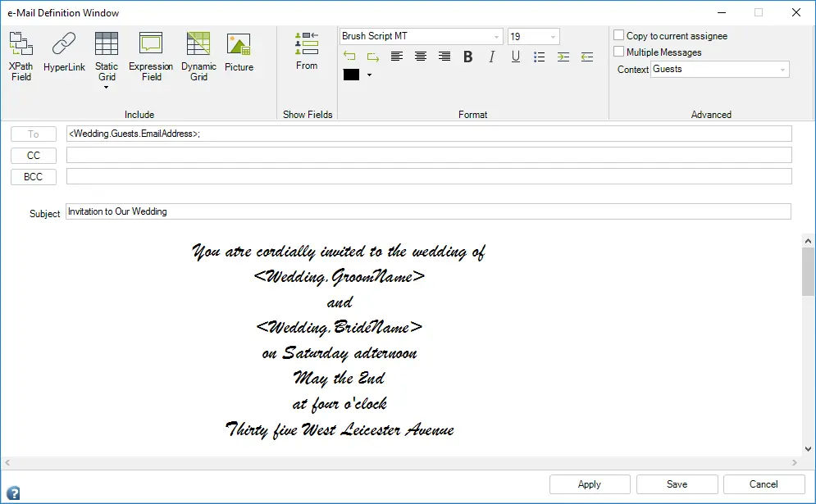Insert a Dynamic Grid
Image resolution: width=816 pixels, height=504 pixels.
tap(198, 57)
